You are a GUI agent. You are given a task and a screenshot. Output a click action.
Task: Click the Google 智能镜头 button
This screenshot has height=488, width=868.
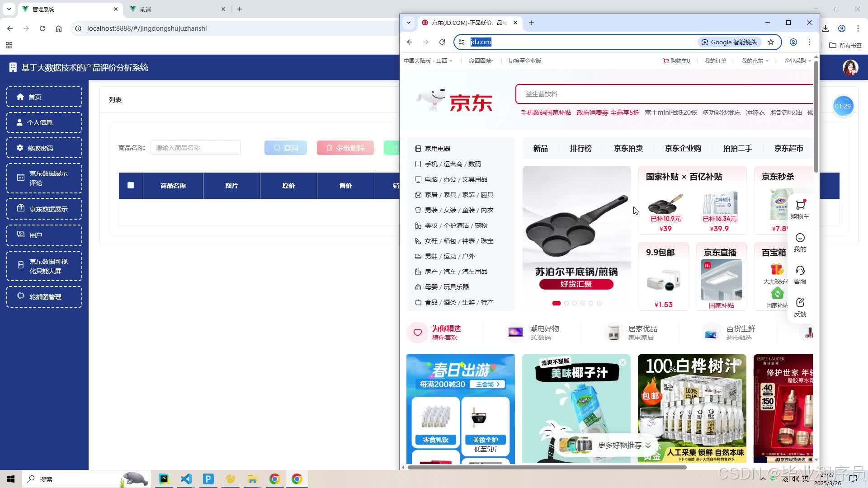(x=729, y=42)
